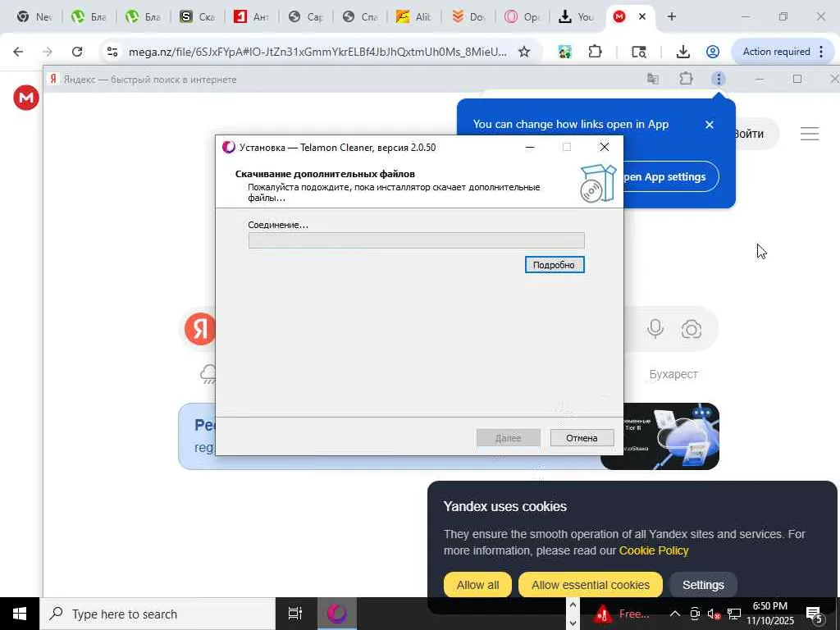840x630 pixels.
Task: Open Chrome extensions puzzle icon
Action: pyautogui.click(x=595, y=52)
